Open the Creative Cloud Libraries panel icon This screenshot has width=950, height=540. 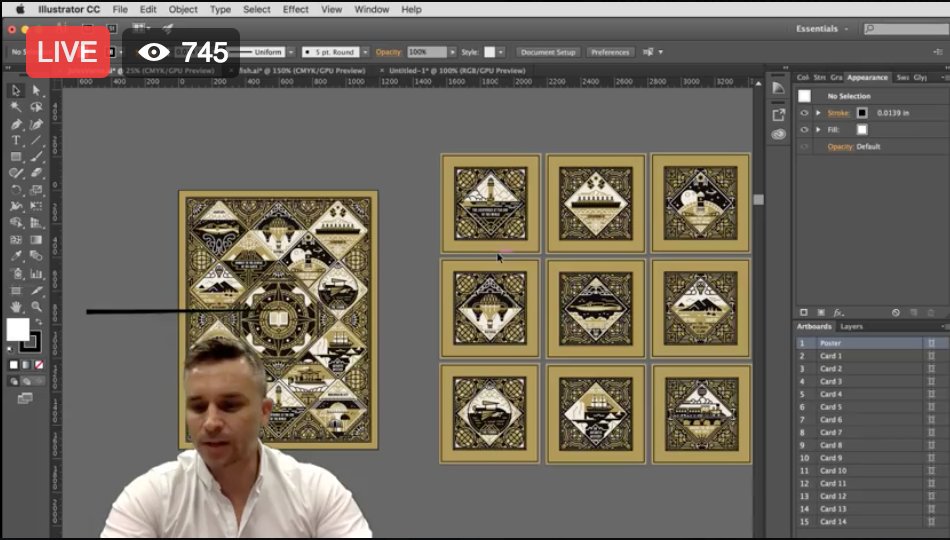[x=779, y=134]
